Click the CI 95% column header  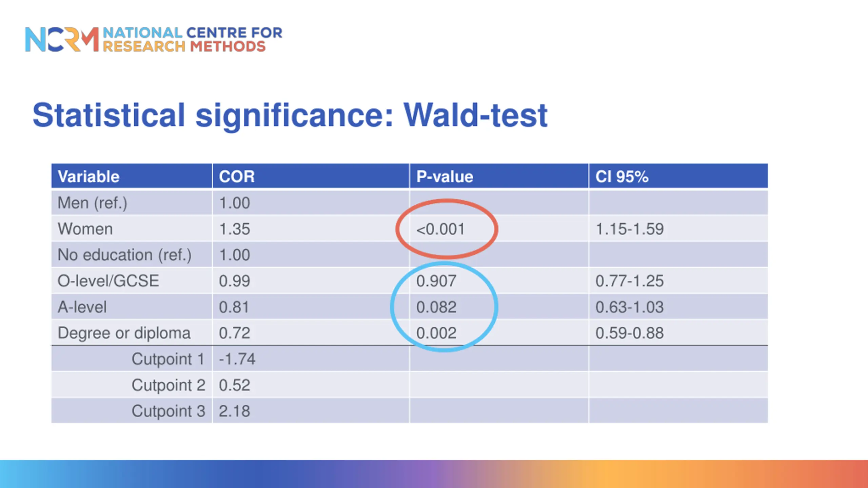coord(622,177)
